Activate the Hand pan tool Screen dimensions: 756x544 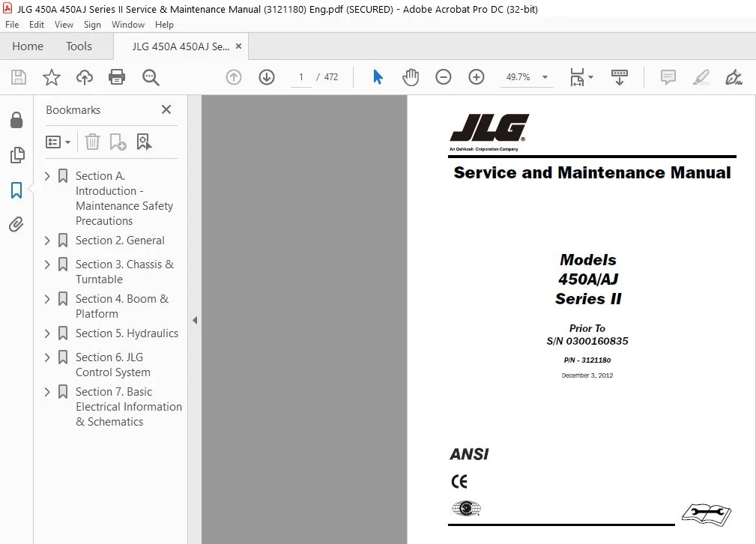(x=411, y=77)
